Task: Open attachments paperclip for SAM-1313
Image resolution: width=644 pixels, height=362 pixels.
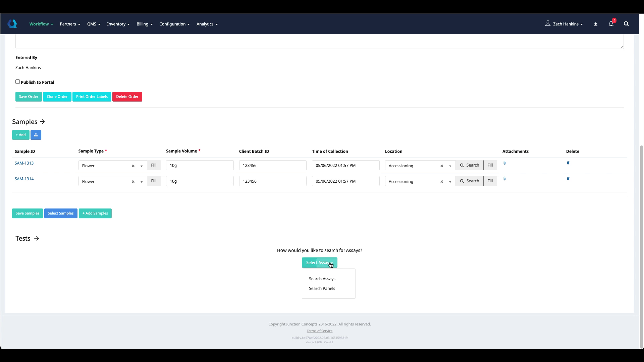Action: coord(504,163)
